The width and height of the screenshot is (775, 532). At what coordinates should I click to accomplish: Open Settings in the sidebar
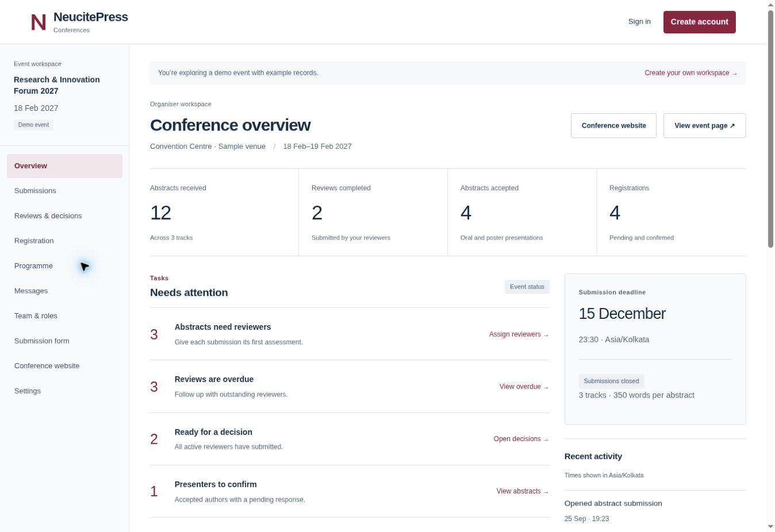64,391
